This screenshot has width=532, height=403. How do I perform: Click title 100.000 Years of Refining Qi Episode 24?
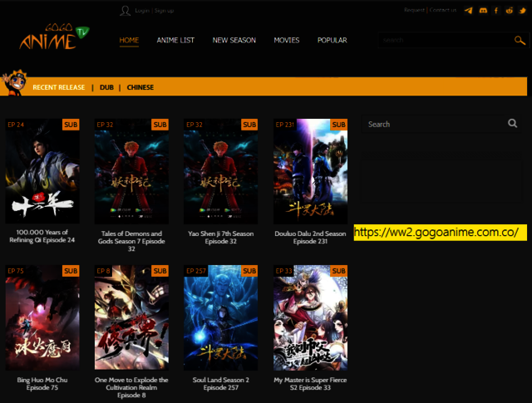[42, 236]
